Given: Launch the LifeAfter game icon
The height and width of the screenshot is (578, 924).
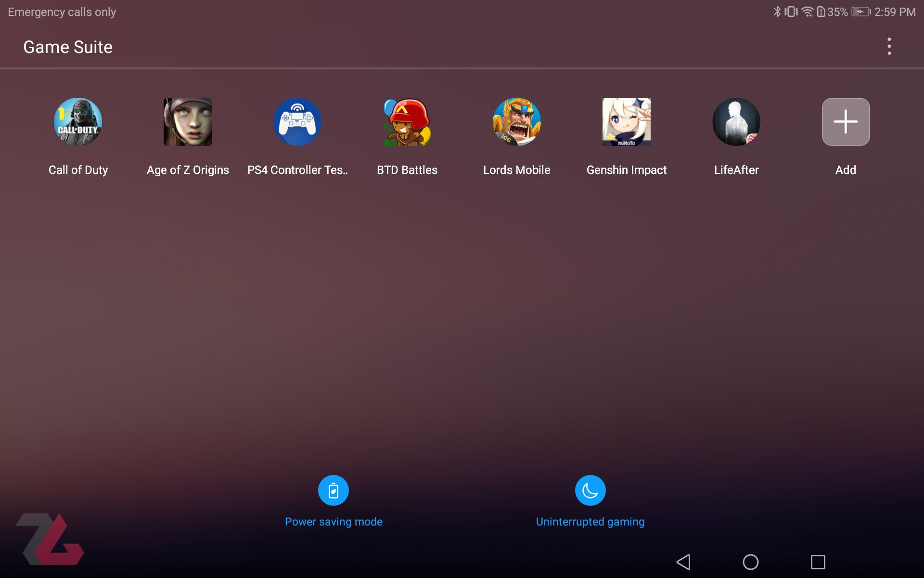Looking at the screenshot, I should tap(736, 122).
